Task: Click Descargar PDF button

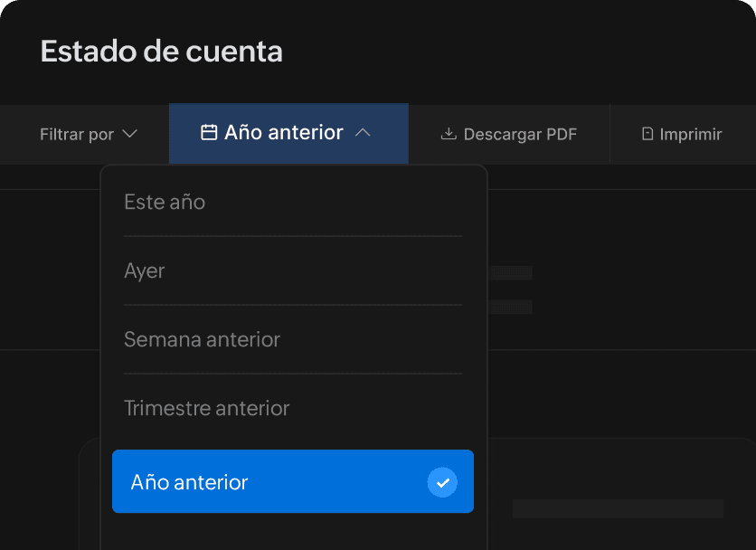Action: pyautogui.click(x=509, y=134)
